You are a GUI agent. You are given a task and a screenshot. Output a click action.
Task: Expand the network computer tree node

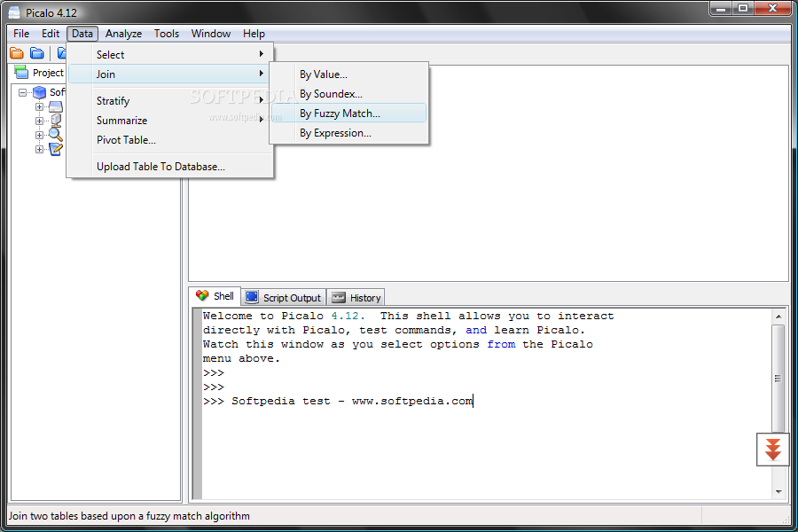pyautogui.click(x=39, y=121)
